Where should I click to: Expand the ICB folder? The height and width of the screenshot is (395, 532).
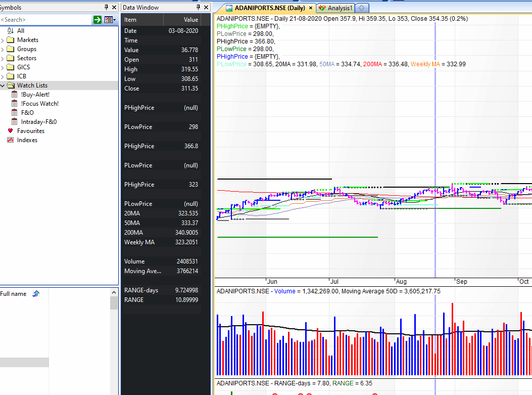(x=3, y=76)
